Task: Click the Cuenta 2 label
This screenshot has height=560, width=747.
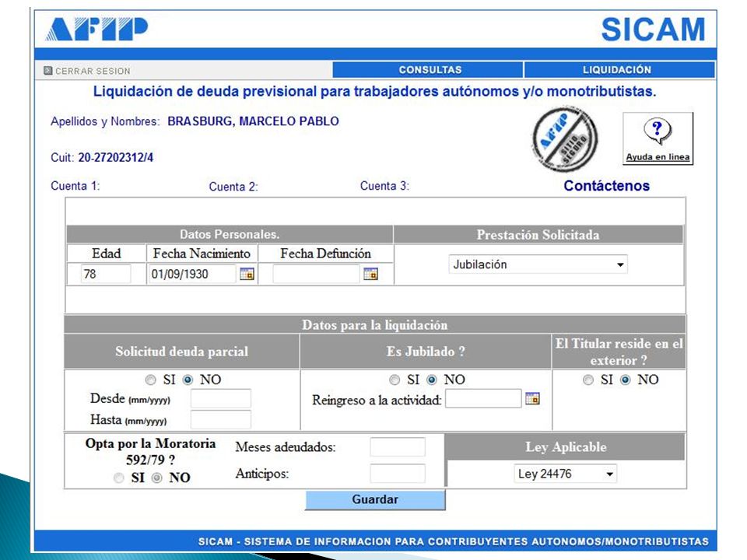Action: [233, 187]
